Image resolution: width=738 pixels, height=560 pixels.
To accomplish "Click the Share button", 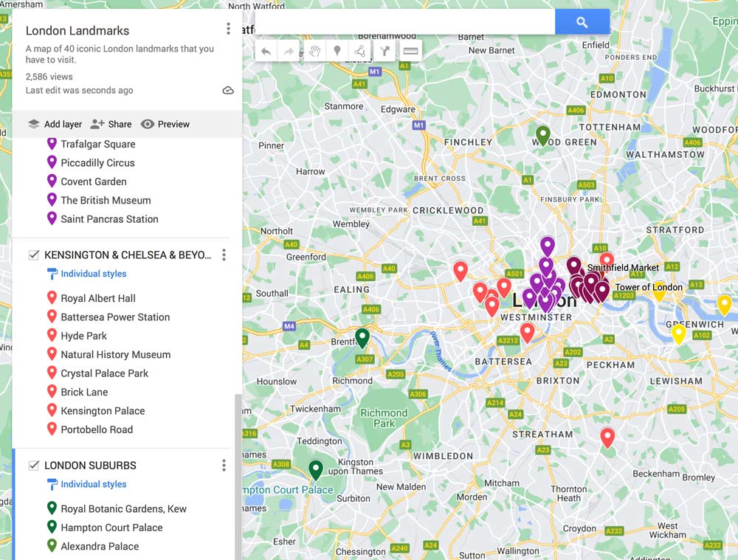I will [x=111, y=124].
